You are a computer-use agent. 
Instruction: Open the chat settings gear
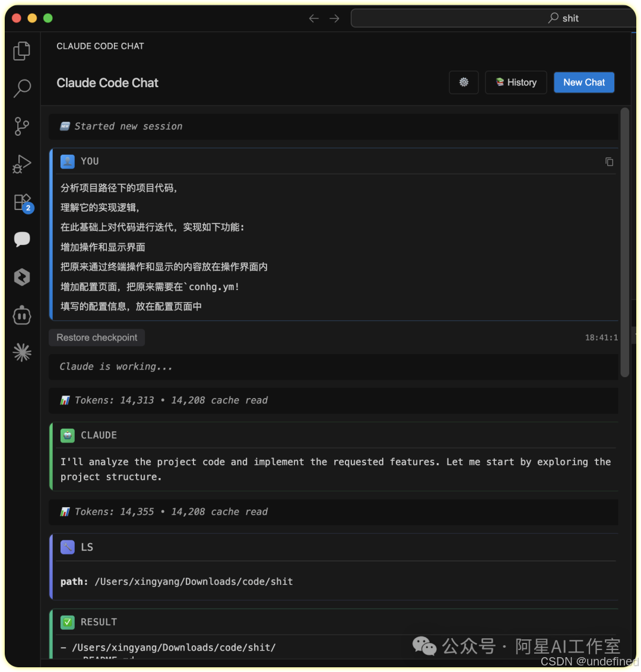click(x=464, y=82)
